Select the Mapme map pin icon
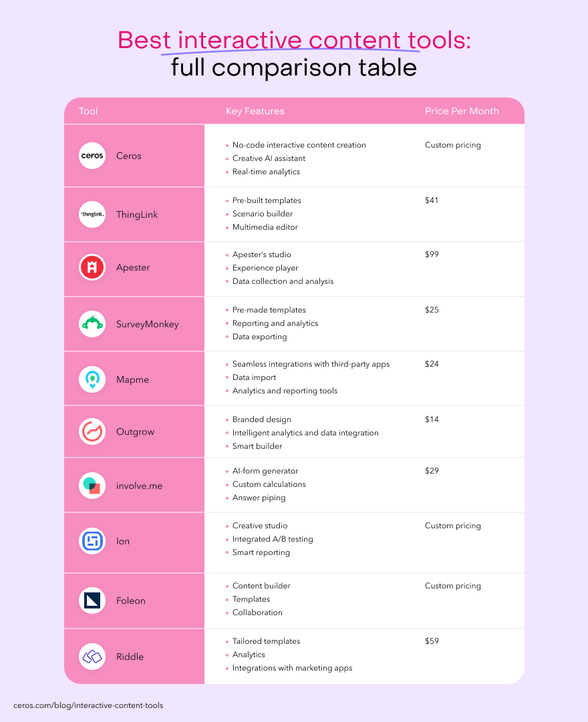This screenshot has width=588, height=722. coord(92,379)
